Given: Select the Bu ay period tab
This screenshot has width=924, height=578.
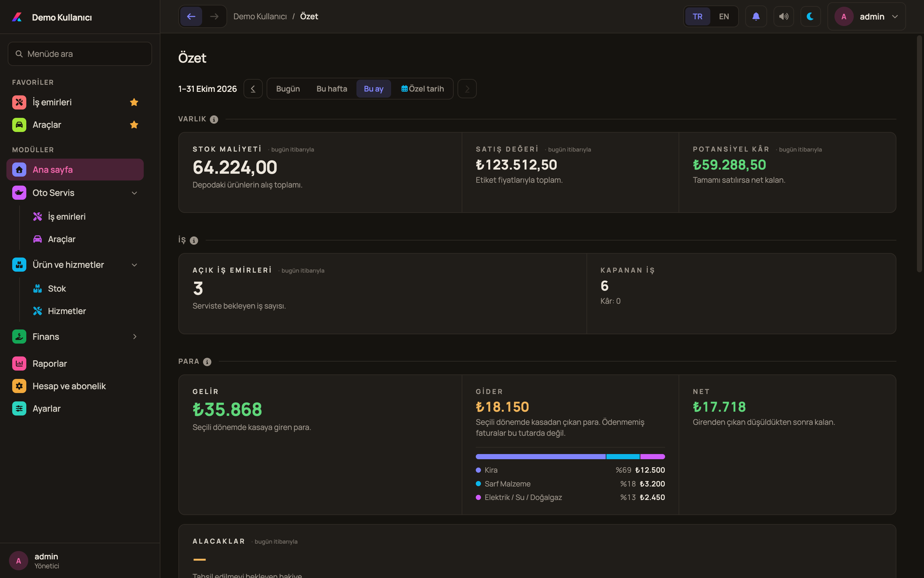Looking at the screenshot, I should (373, 89).
